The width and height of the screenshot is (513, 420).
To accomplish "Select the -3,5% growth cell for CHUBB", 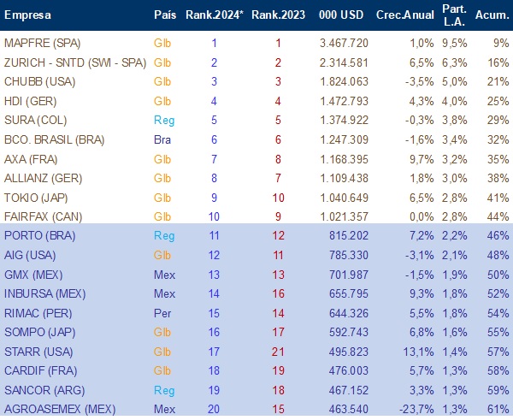I will [x=420, y=81].
